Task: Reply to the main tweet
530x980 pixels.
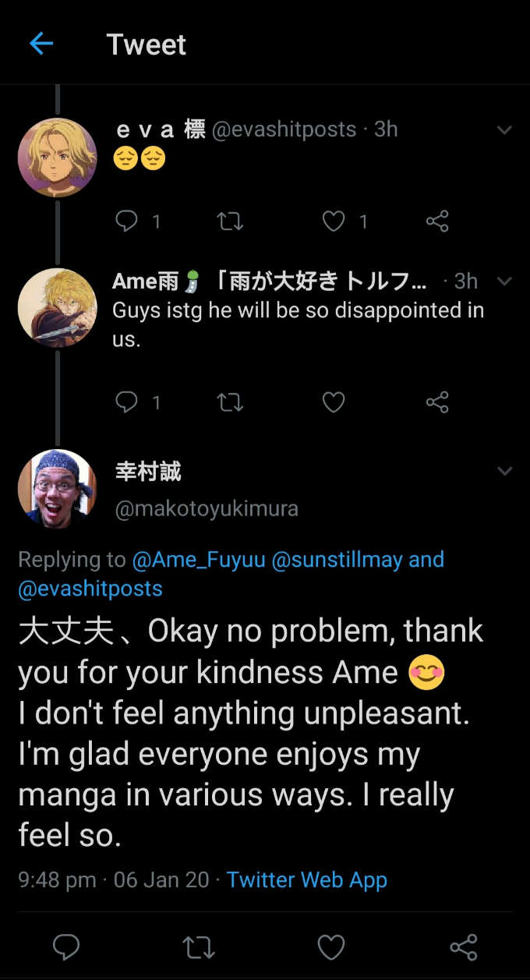Action: point(66,947)
